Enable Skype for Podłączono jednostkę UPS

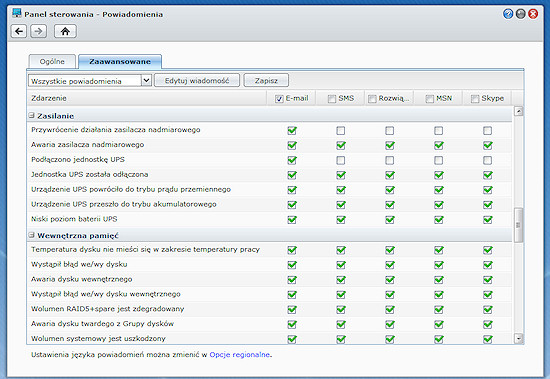pos(487,160)
